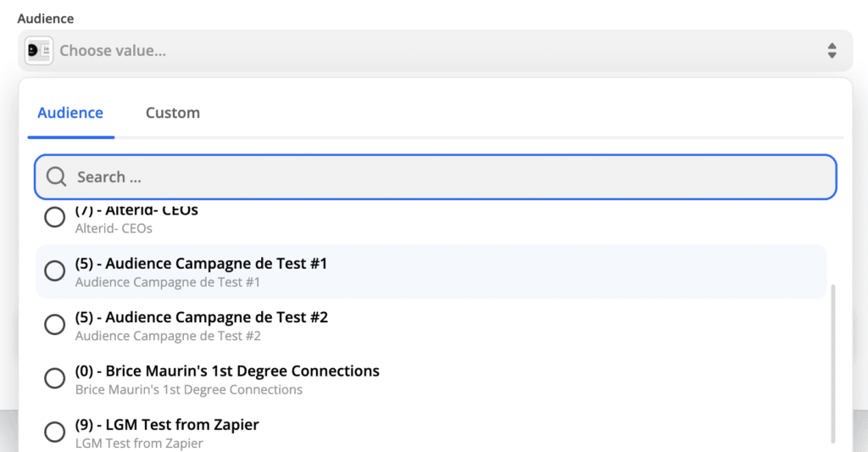Select the Brice Maurin's 1st Degree Connections radio button
The image size is (868, 452).
pyautogui.click(x=55, y=378)
